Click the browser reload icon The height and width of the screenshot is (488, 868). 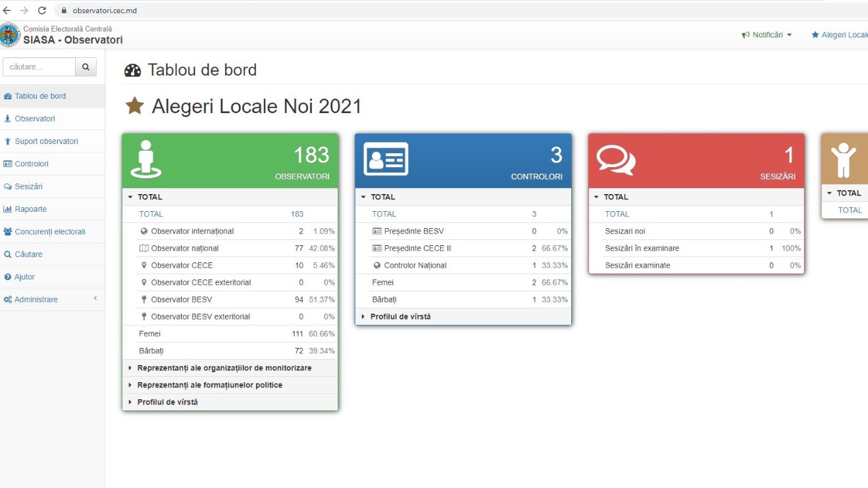point(42,11)
